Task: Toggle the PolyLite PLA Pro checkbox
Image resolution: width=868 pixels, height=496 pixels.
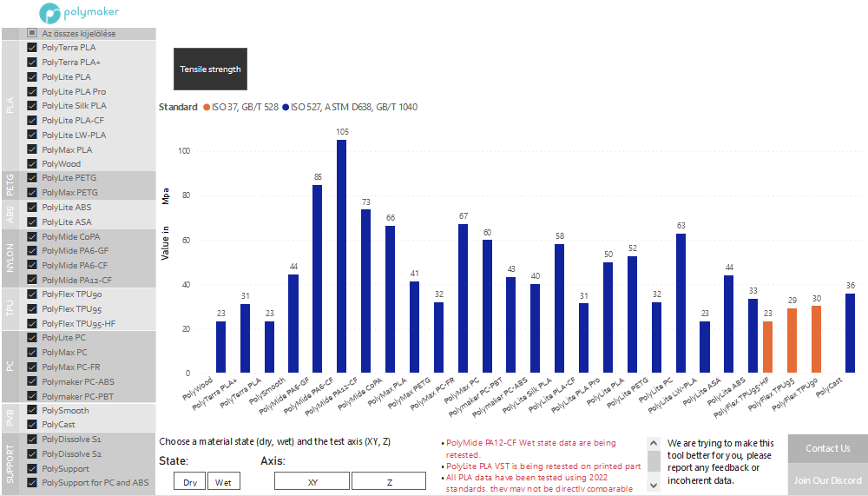Action: click(32, 91)
